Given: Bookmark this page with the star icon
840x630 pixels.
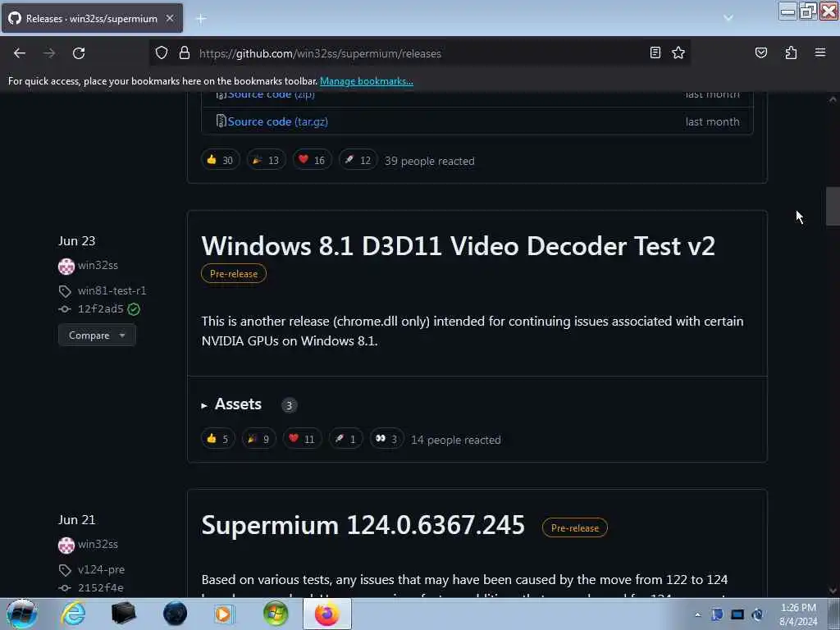Looking at the screenshot, I should pos(678,52).
